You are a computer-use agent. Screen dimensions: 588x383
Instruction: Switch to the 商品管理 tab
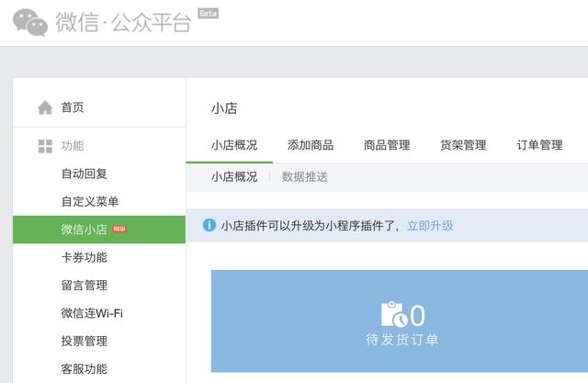[387, 145]
